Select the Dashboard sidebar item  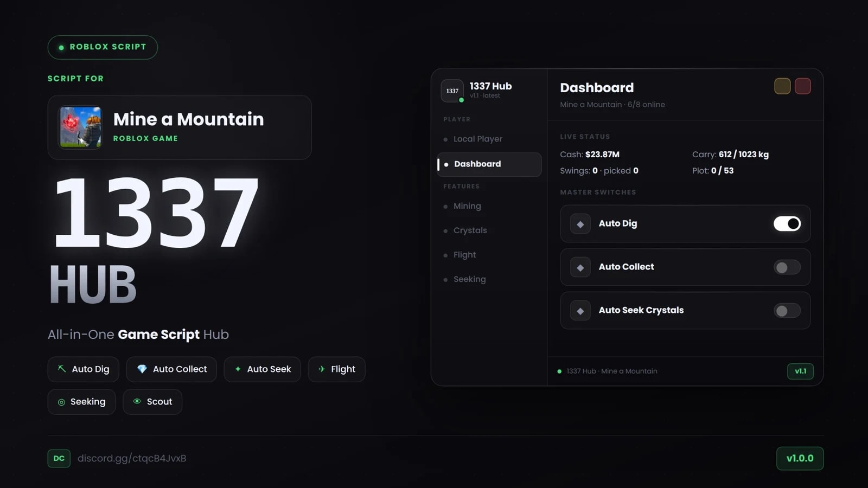489,164
